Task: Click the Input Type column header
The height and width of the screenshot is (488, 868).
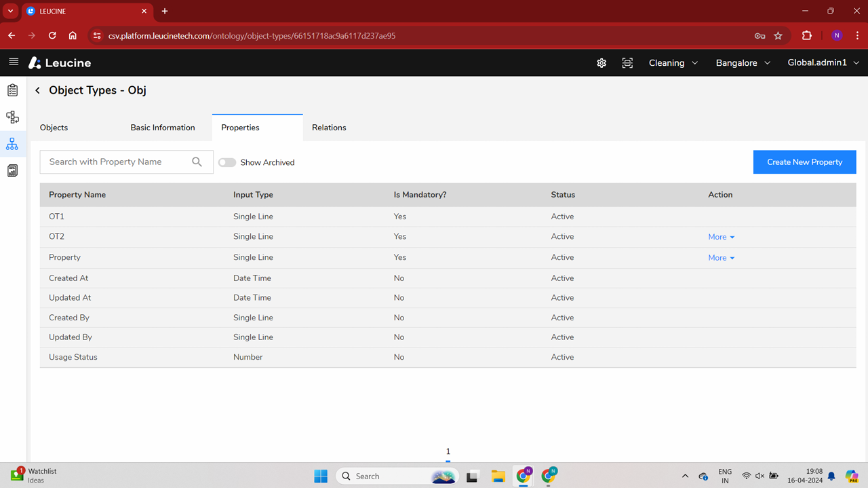Action: [253, 195]
